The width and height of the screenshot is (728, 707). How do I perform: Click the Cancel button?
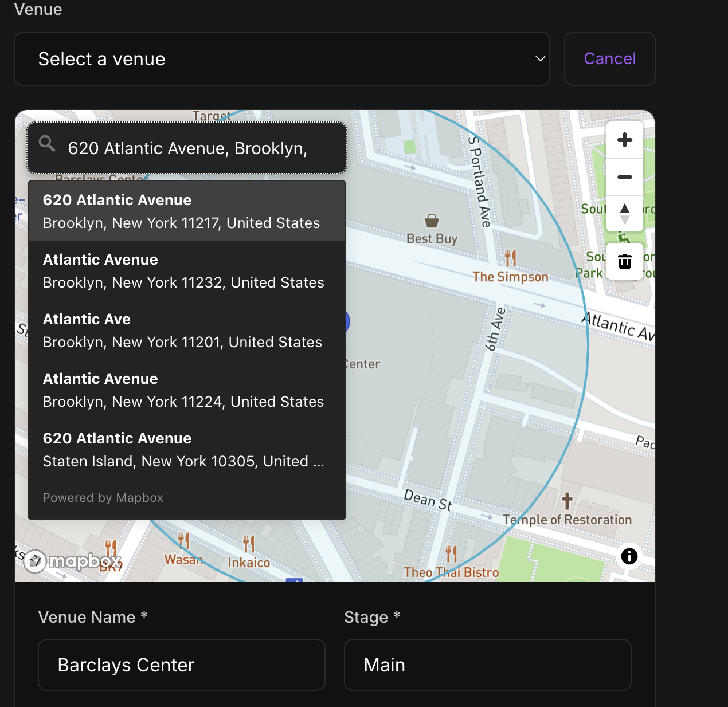[609, 58]
